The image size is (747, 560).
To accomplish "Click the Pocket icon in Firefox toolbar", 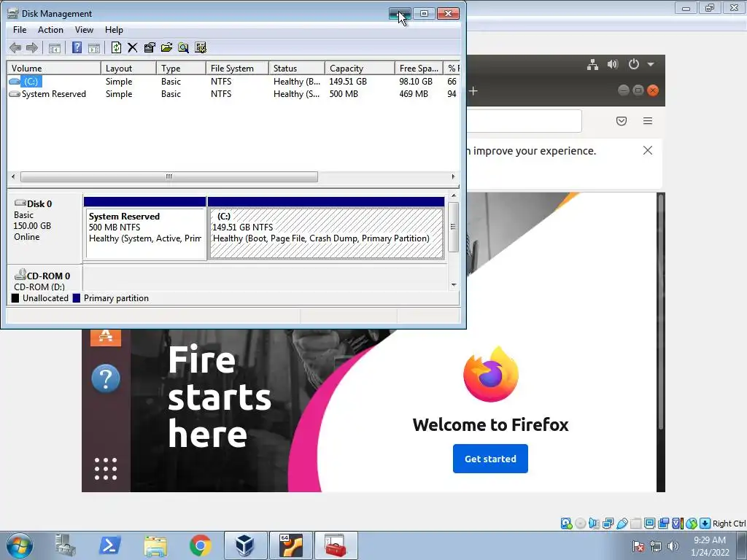I will (622, 121).
